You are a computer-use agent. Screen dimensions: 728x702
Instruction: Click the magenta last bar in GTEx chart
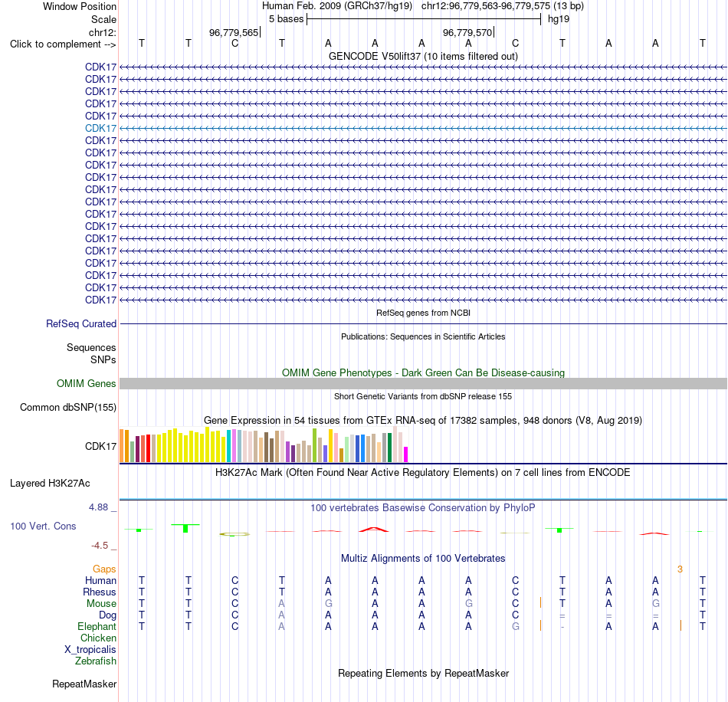(x=406, y=454)
